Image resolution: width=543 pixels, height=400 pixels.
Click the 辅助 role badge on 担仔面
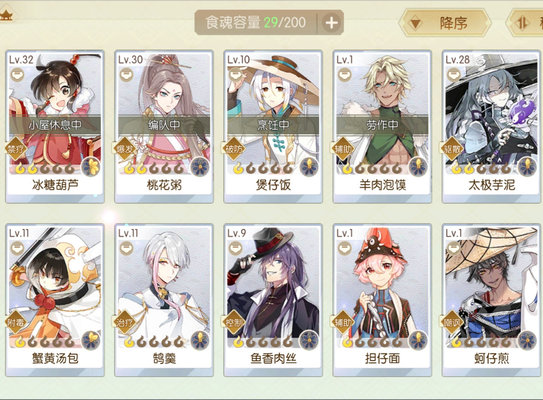click(x=344, y=322)
